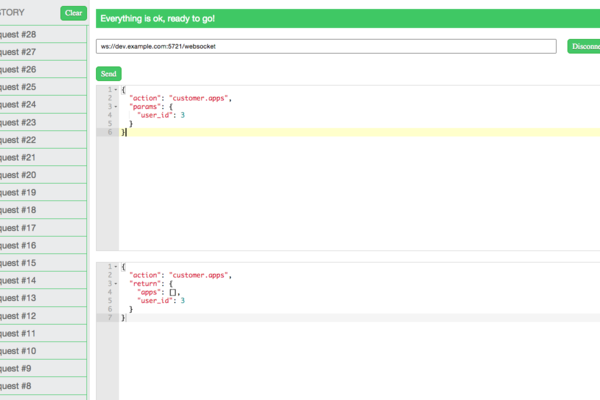Collapse the "return" fold in response viewer
Viewport: 600px width, 400px height.
pos(116,284)
